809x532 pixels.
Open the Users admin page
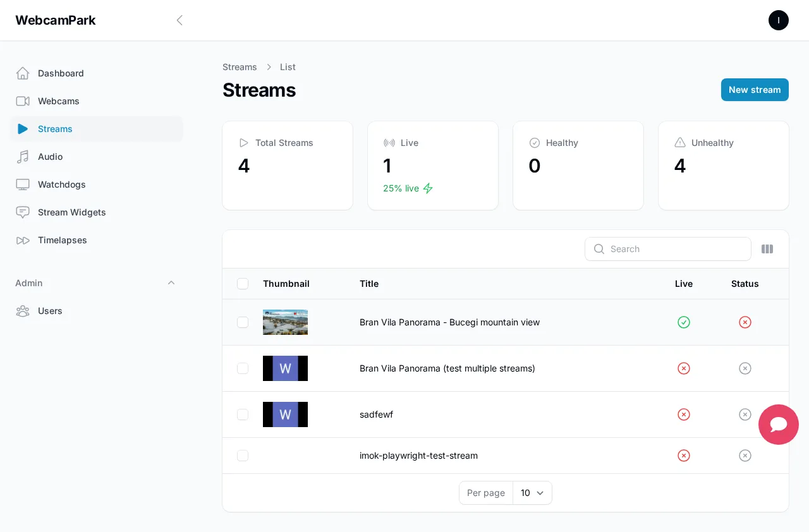(50, 311)
